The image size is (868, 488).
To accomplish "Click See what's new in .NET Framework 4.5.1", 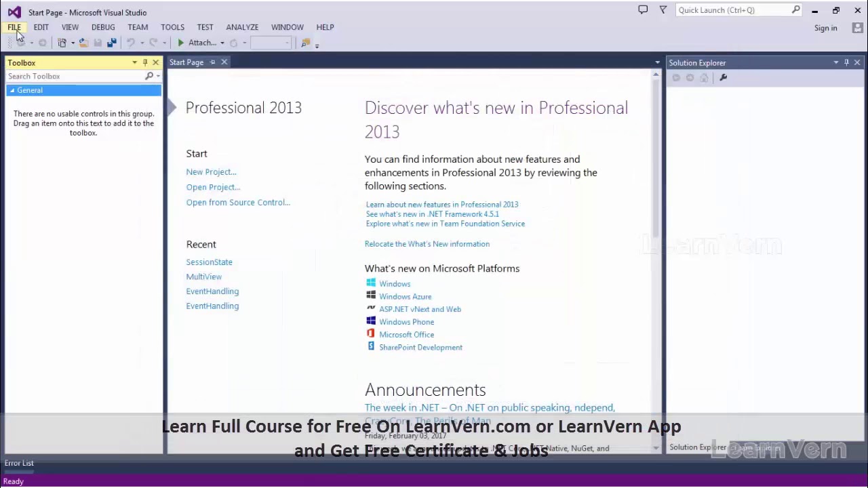I will click(433, 214).
